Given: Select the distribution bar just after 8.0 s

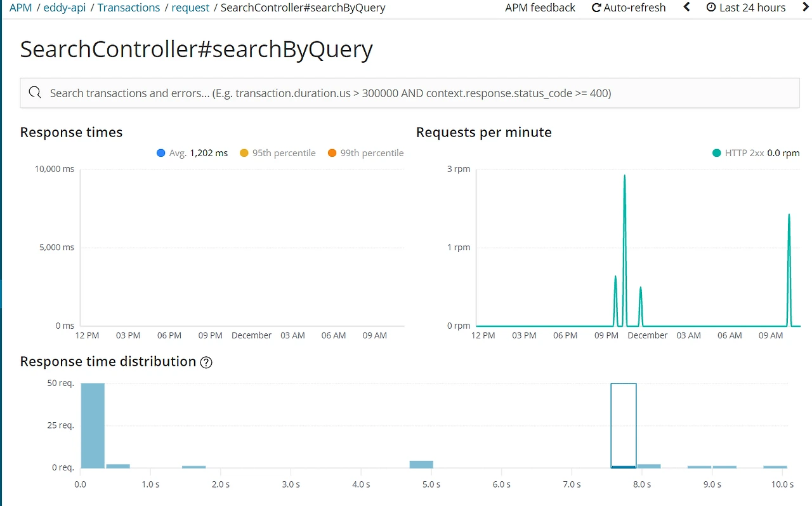Looking at the screenshot, I should pyautogui.click(x=649, y=467).
